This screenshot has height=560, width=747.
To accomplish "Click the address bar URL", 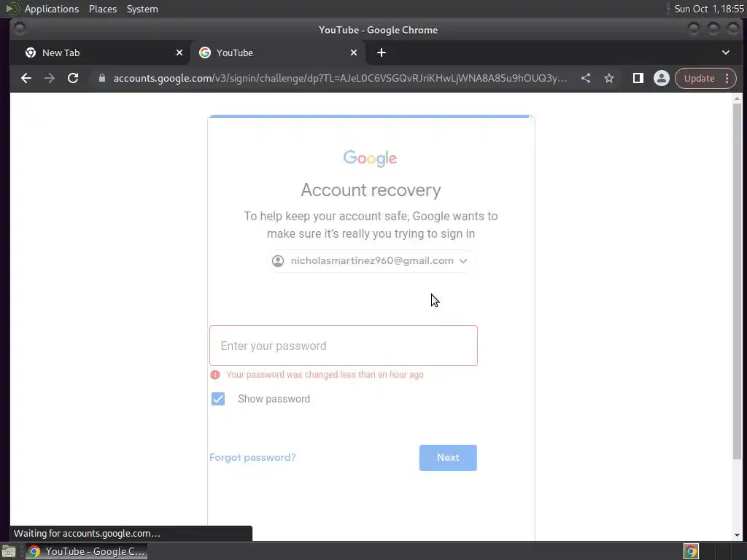I will point(340,78).
